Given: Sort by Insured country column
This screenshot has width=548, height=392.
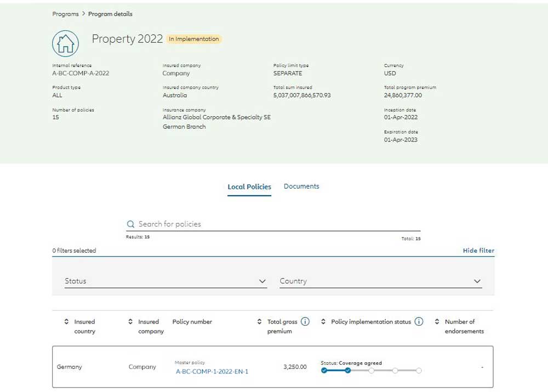Looking at the screenshot, I should click(66, 321).
